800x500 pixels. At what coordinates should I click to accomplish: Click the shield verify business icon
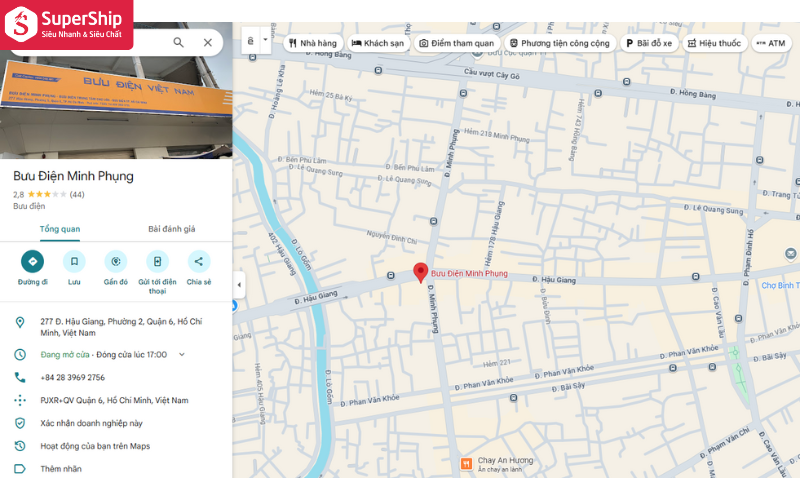click(x=20, y=423)
